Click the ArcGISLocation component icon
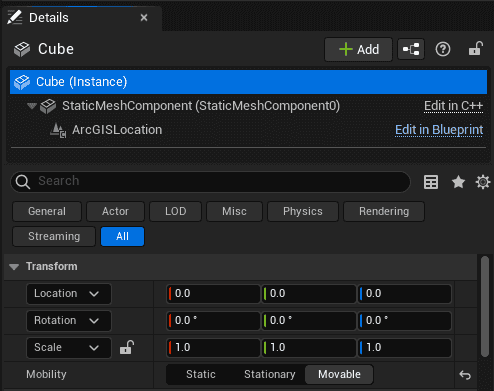Screen dimensions: 494x391 click(x=58, y=130)
